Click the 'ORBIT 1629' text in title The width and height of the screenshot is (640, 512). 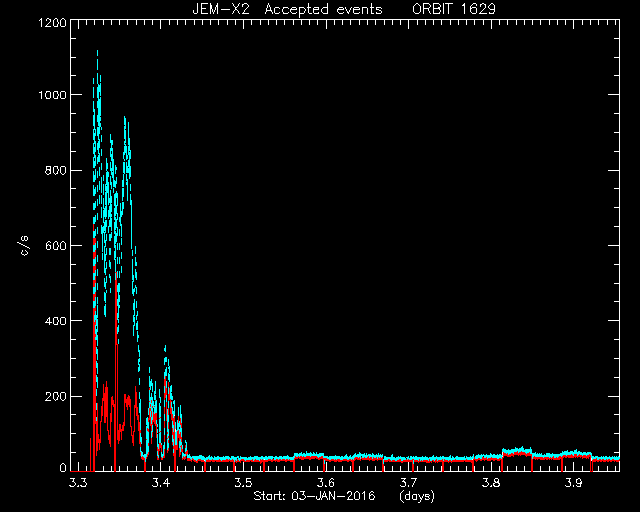click(x=454, y=9)
